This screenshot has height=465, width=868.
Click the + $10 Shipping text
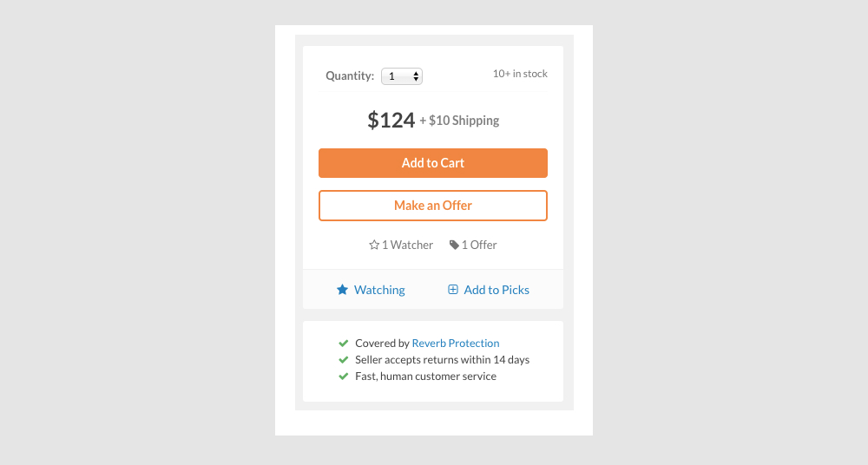459,121
